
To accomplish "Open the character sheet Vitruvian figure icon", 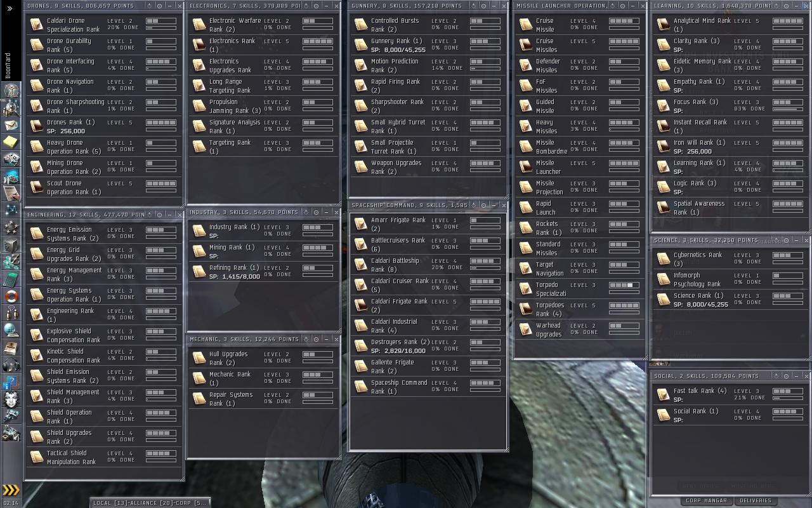I will pyautogui.click(x=11, y=90).
